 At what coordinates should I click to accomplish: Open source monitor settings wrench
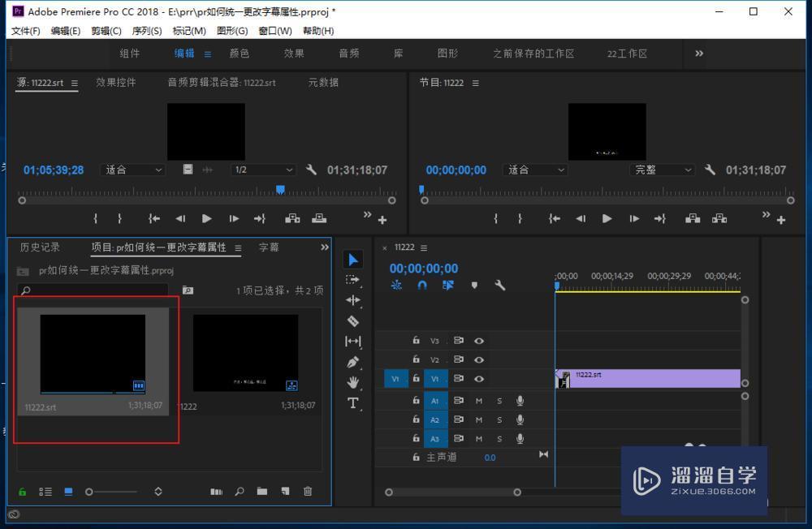coord(311,170)
